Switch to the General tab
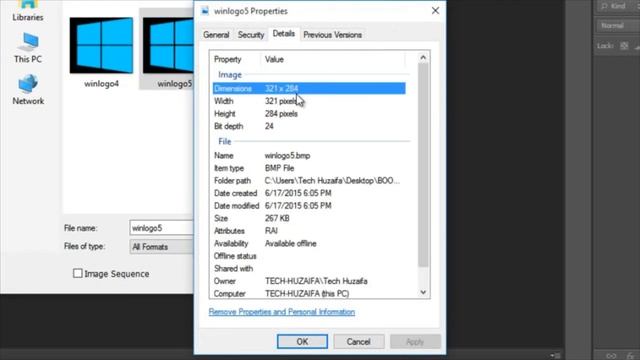Viewport: 640px width, 360px height. coord(216,35)
